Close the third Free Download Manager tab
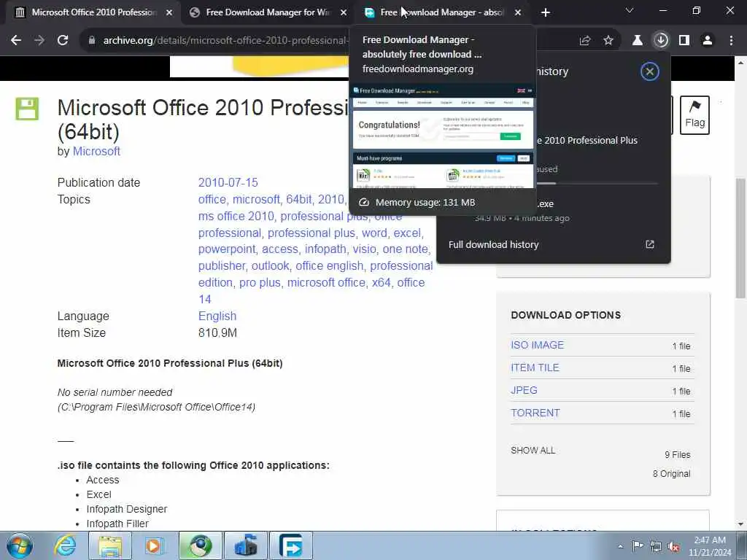This screenshot has width=747, height=560. [518, 13]
